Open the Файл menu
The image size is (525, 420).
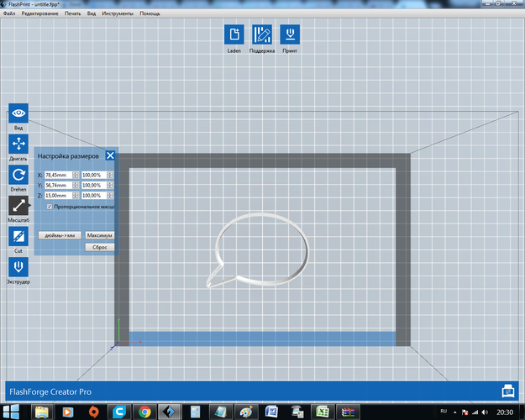(9, 13)
